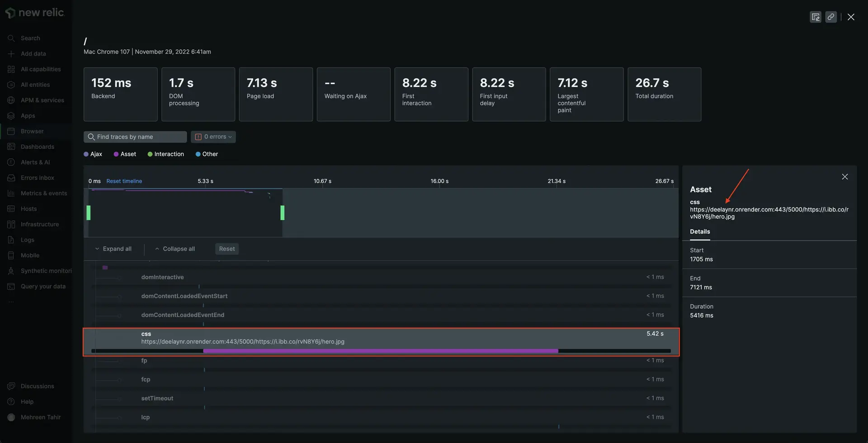Viewport: 868px width, 443px height.
Task: Open Mehreen Tahir user avatar
Action: [11, 417]
